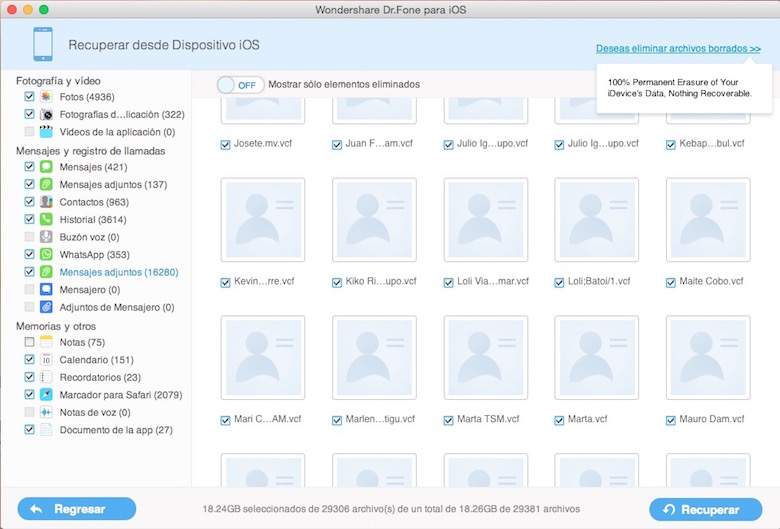Select the Historial (3614) category

tap(93, 219)
